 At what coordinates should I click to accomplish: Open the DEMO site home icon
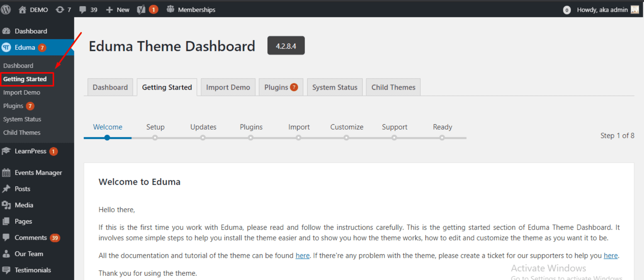pyautogui.click(x=22, y=10)
